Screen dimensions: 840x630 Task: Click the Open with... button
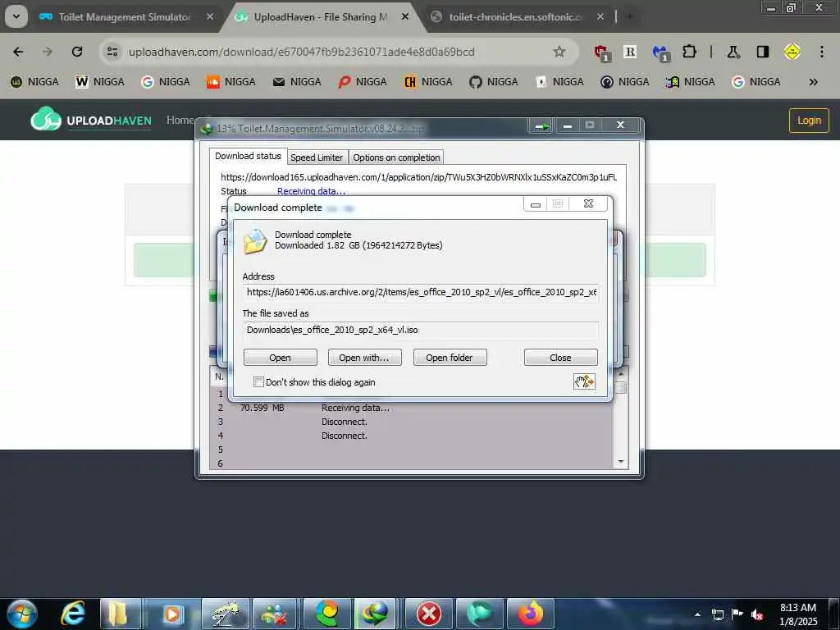(x=364, y=358)
